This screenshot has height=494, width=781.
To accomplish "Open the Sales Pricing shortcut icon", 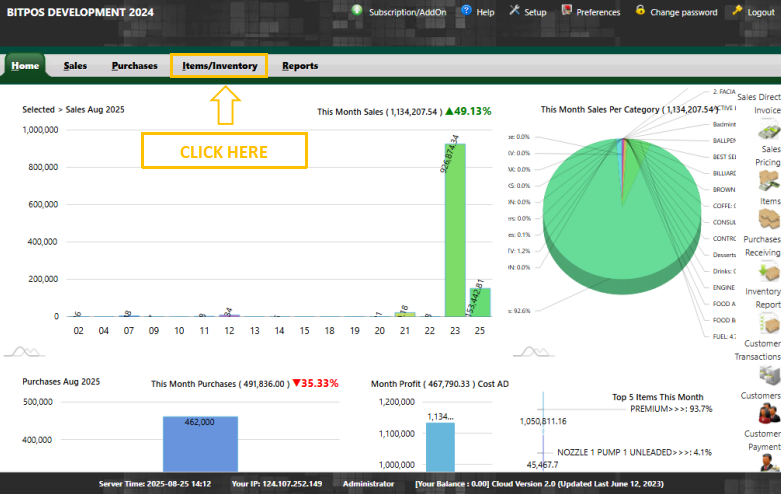I will pyautogui.click(x=768, y=181).
